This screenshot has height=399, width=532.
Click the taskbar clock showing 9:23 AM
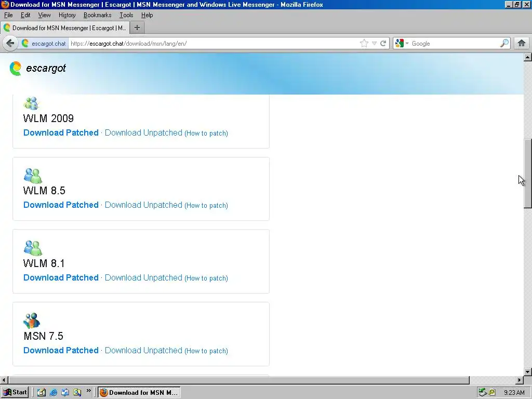click(x=514, y=393)
